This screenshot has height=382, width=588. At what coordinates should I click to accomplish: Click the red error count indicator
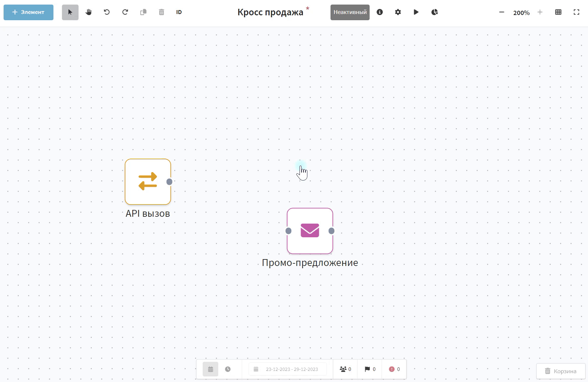click(x=394, y=369)
